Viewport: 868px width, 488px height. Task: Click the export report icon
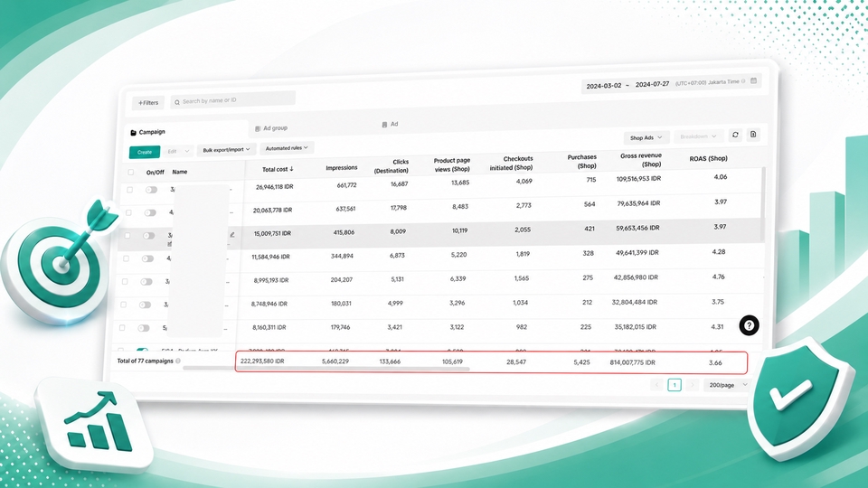point(753,135)
